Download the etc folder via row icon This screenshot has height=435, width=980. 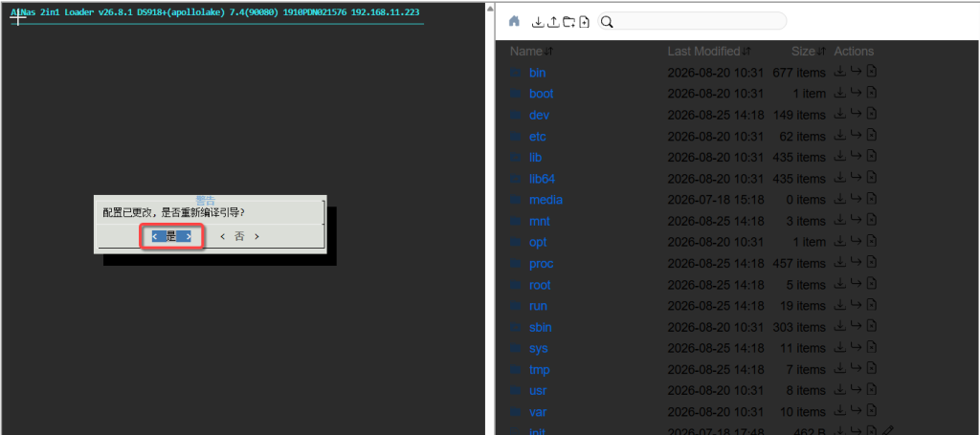click(840, 136)
